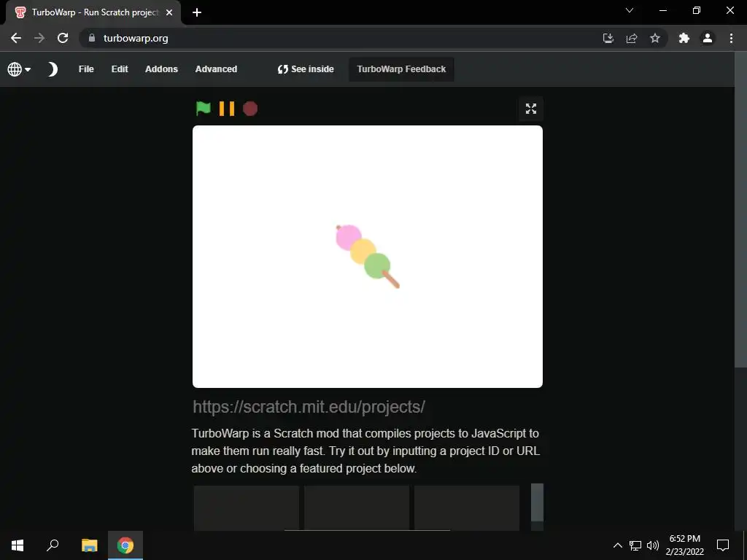The width and height of the screenshot is (747, 560).
Task: Open the Chrome profile menu
Action: click(x=708, y=38)
